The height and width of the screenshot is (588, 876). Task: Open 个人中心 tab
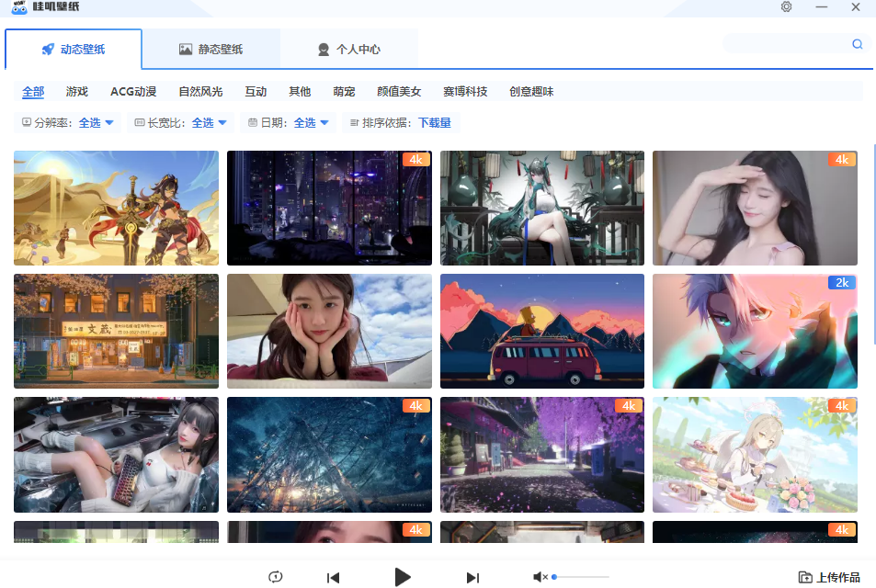tap(349, 49)
